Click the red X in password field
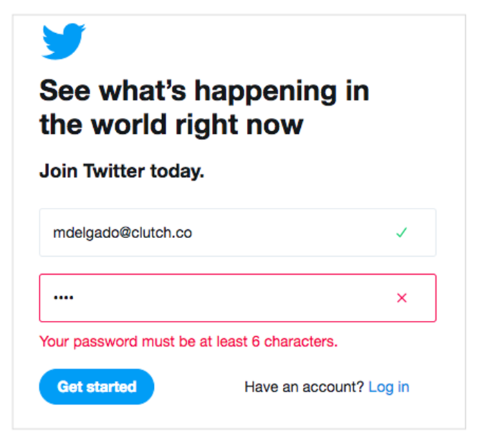Image resolution: width=483 pixels, height=448 pixels. (402, 298)
